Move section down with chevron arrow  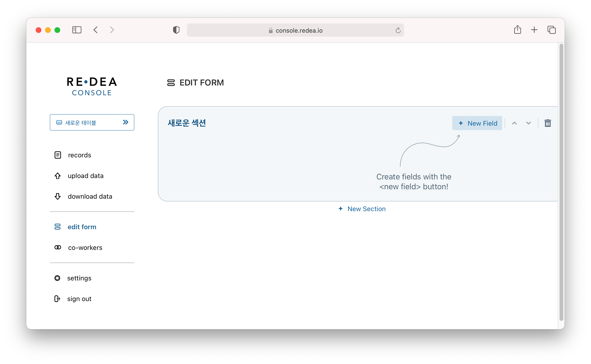click(x=528, y=123)
